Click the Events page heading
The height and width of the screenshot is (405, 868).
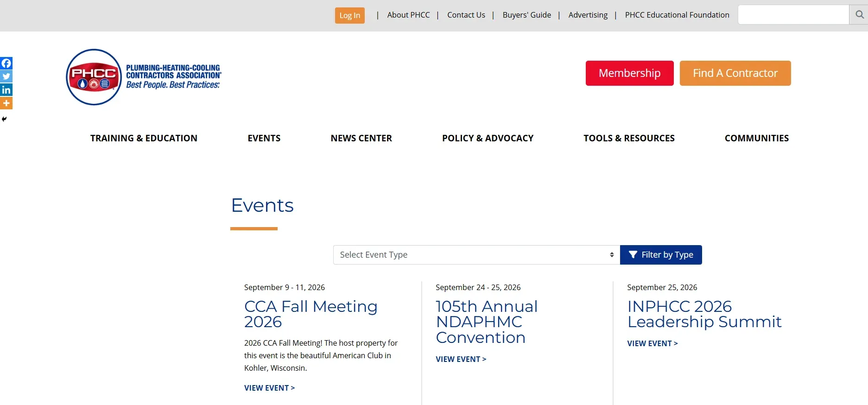pyautogui.click(x=262, y=205)
